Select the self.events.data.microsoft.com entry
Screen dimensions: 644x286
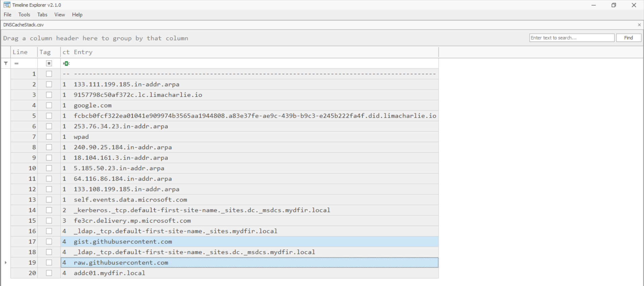[x=131, y=200]
